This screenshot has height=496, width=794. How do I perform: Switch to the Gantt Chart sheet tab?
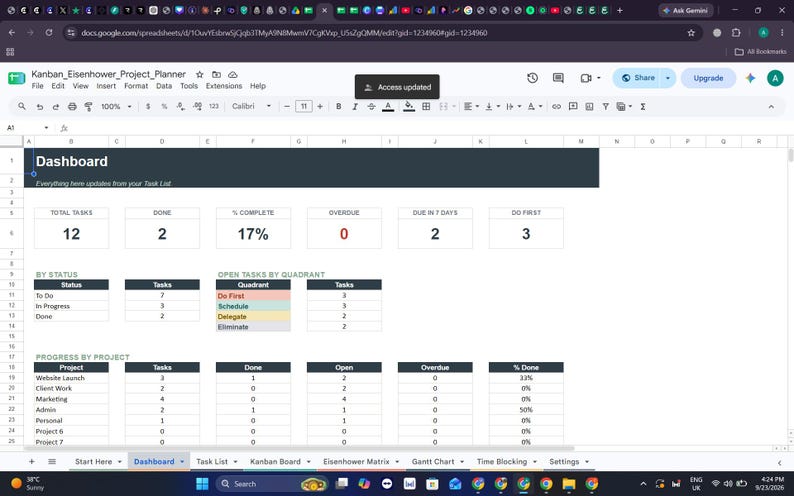point(433,462)
